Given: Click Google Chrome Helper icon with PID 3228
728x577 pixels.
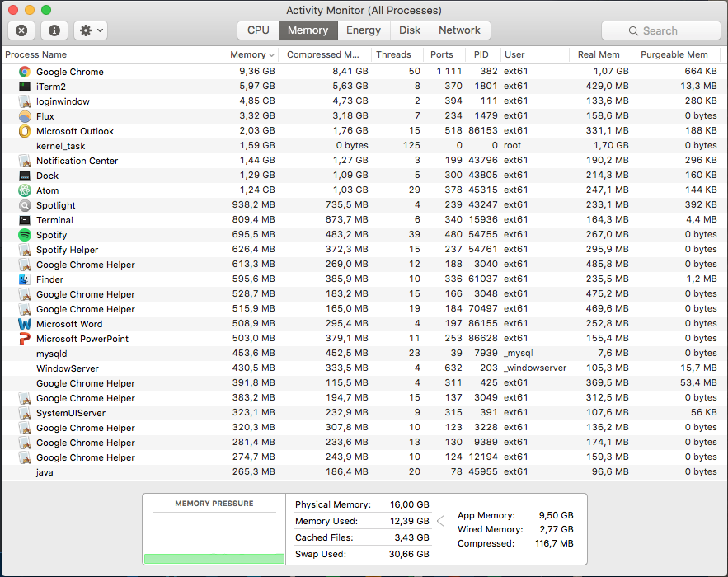Looking at the screenshot, I should point(25,428).
